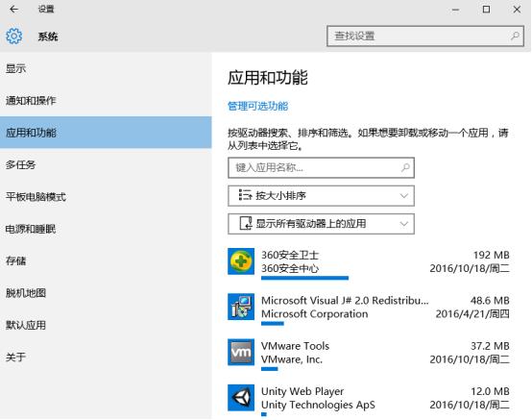Click the 2016/4/21/周四 install date

[472, 313]
